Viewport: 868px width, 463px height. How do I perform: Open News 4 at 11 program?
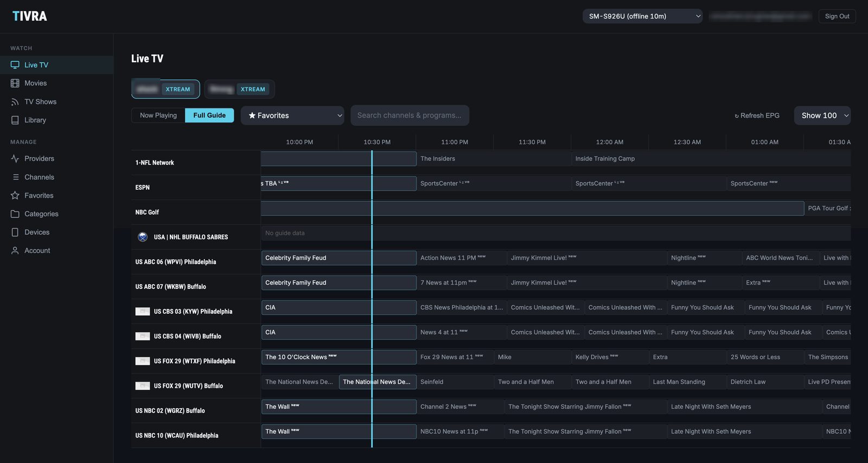(461, 332)
